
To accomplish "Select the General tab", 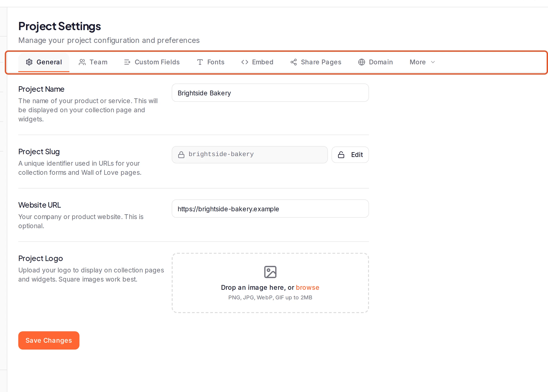I will [44, 62].
